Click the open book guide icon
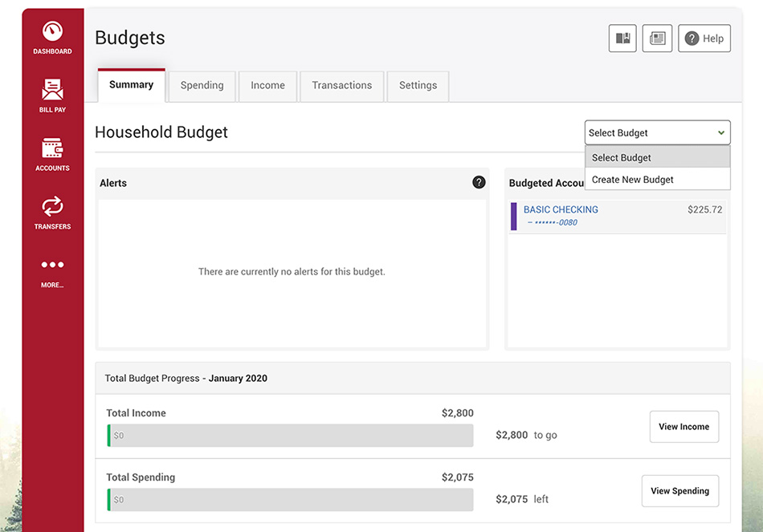The height and width of the screenshot is (532, 763). tap(622, 39)
